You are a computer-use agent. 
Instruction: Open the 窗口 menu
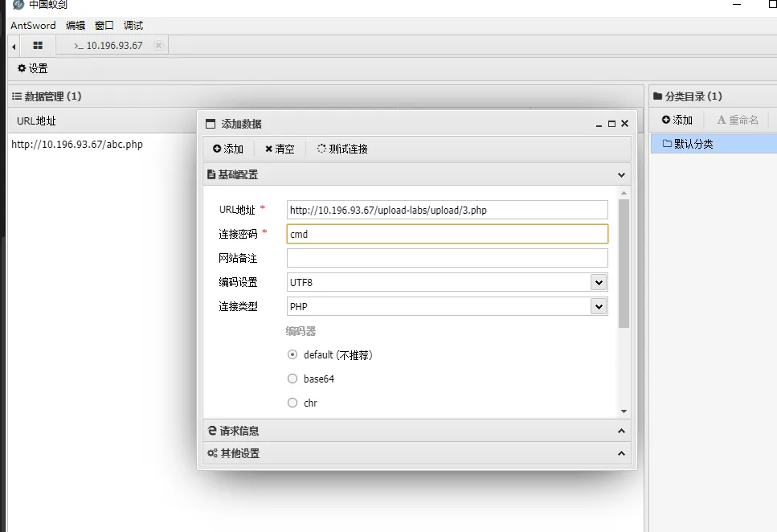104,25
